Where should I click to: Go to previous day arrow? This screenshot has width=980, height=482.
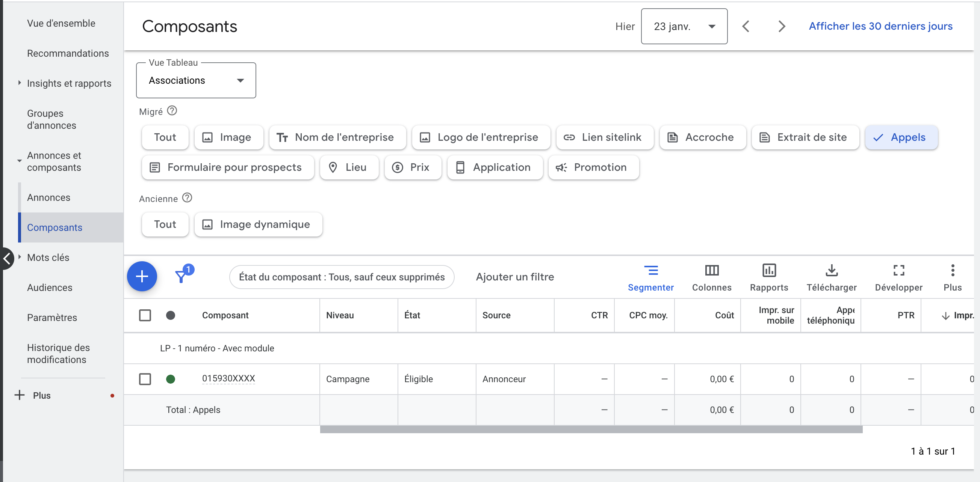pyautogui.click(x=746, y=26)
